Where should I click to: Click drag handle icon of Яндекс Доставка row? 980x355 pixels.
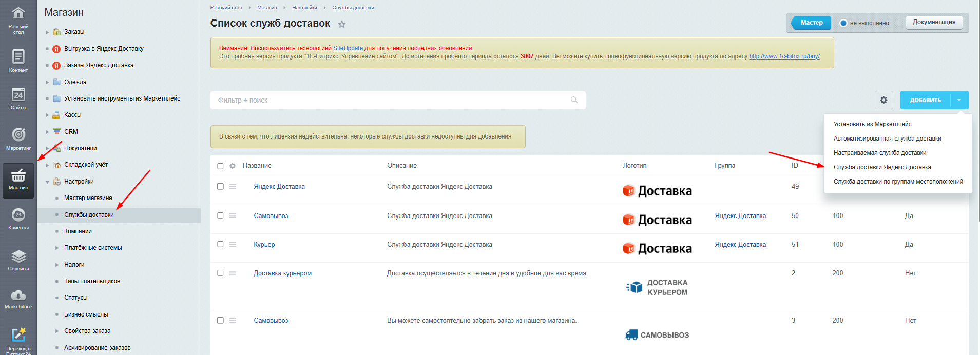(x=233, y=187)
